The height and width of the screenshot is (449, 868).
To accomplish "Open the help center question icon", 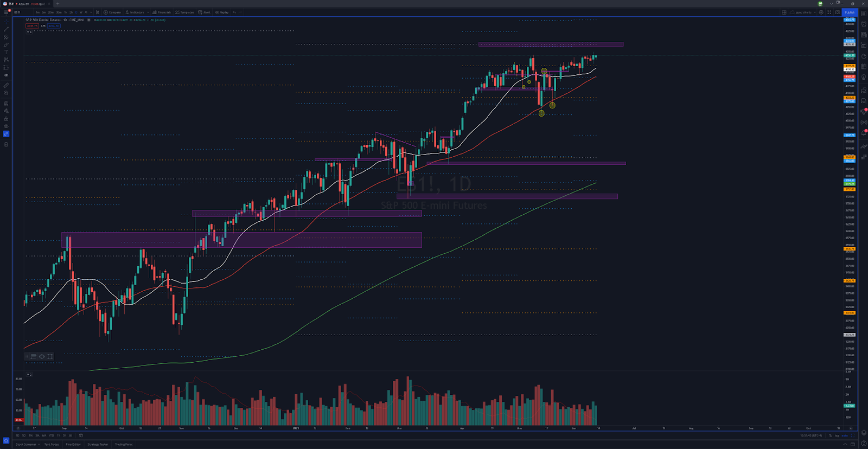I will point(864,444).
